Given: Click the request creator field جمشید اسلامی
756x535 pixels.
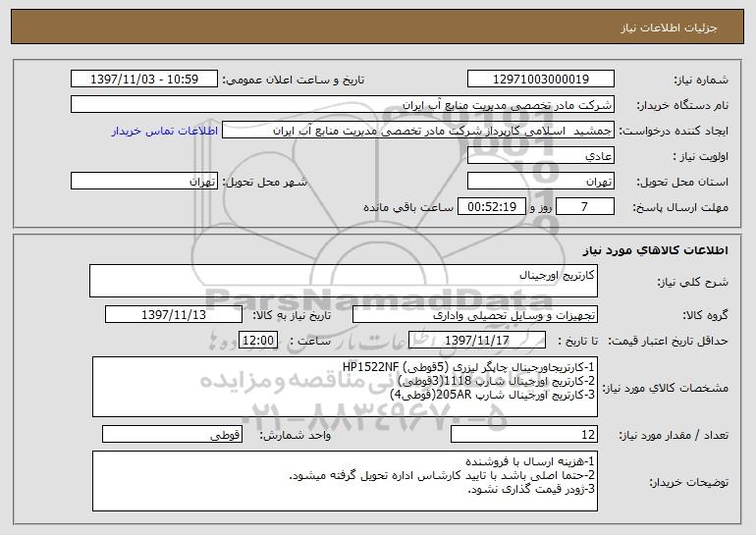Looking at the screenshot, I should tap(418, 131).
